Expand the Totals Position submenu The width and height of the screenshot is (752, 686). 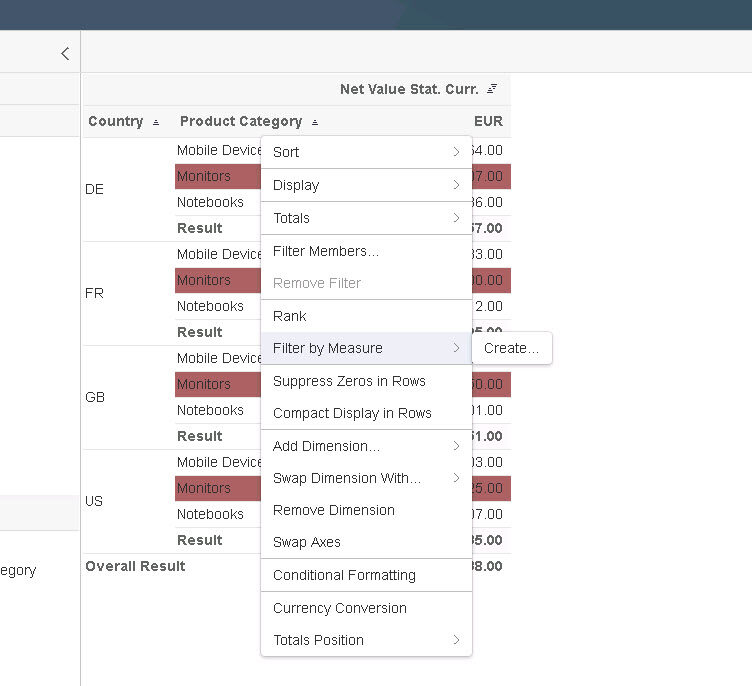click(x=366, y=640)
